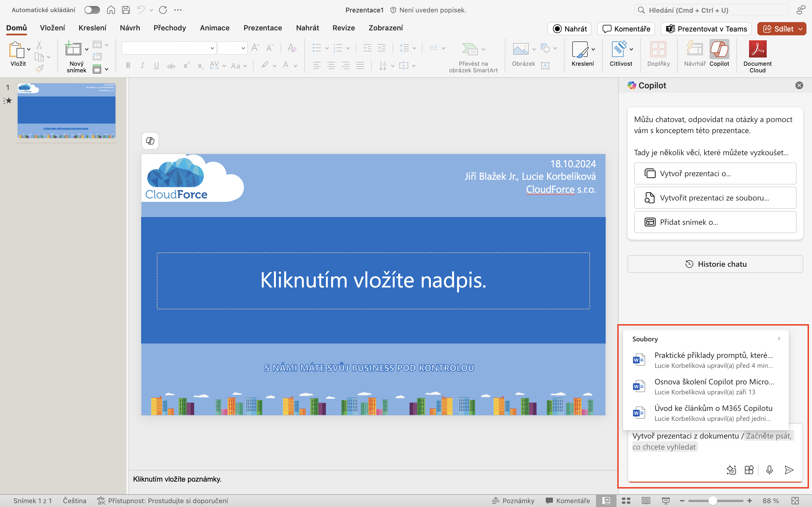
Task: Click the Format Painter brush icon
Action: [39, 69]
